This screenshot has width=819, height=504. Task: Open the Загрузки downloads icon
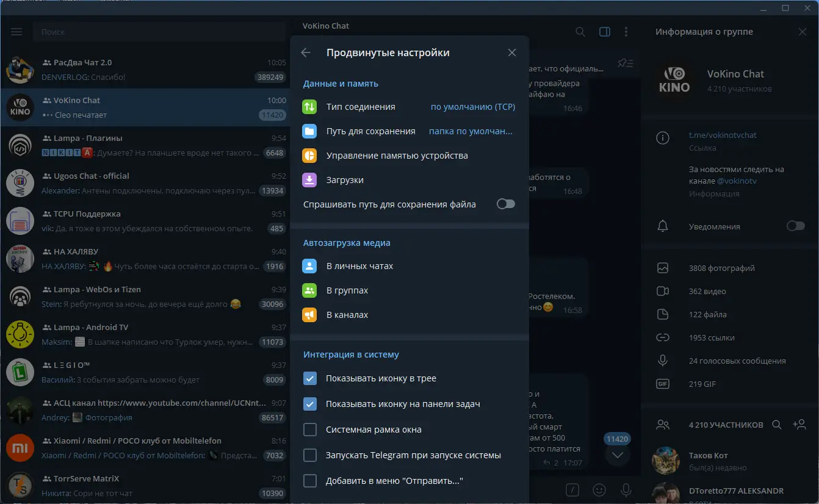coord(309,180)
